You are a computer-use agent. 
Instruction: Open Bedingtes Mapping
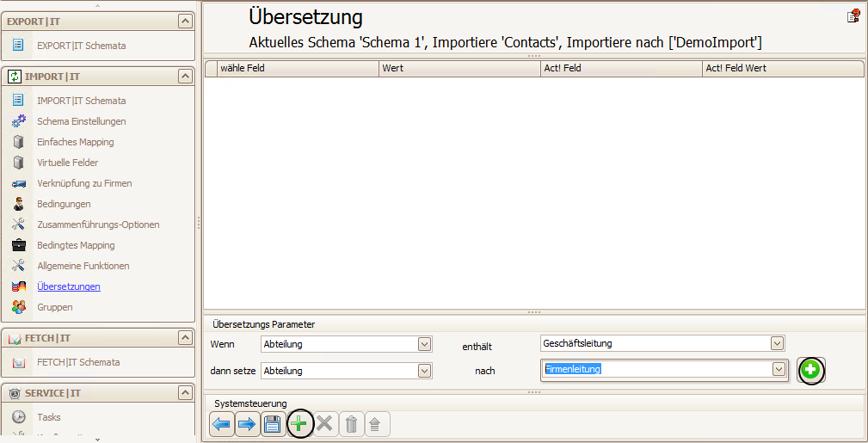click(x=76, y=245)
